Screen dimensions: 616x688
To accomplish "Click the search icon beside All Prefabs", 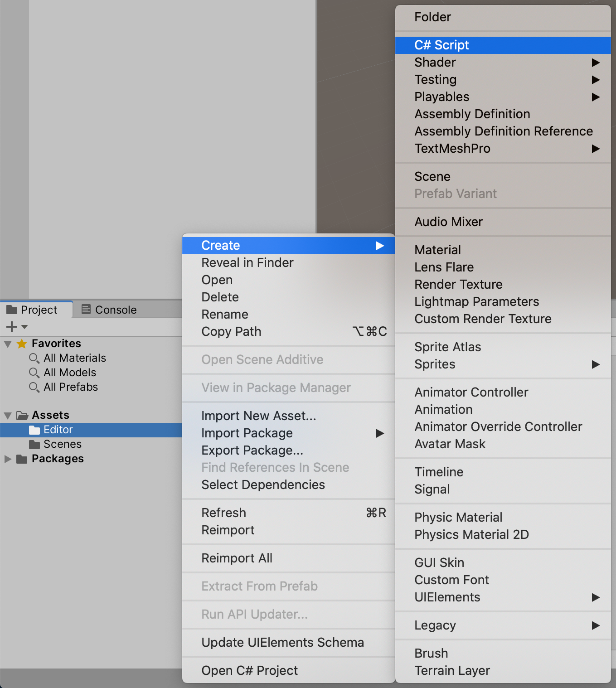I will [34, 387].
